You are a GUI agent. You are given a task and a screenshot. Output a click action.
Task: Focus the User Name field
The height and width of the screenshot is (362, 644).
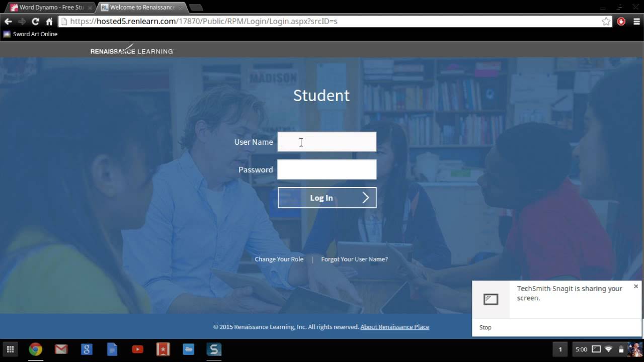click(x=327, y=142)
